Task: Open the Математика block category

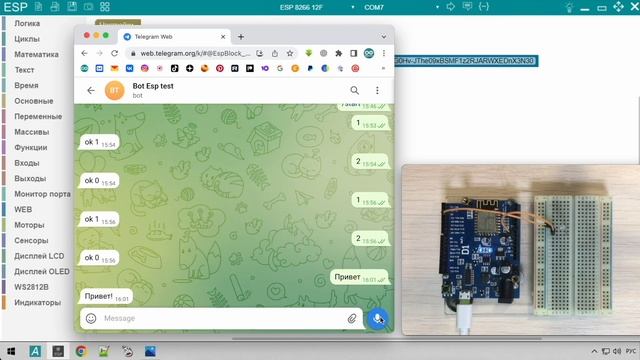Action: click(x=36, y=54)
